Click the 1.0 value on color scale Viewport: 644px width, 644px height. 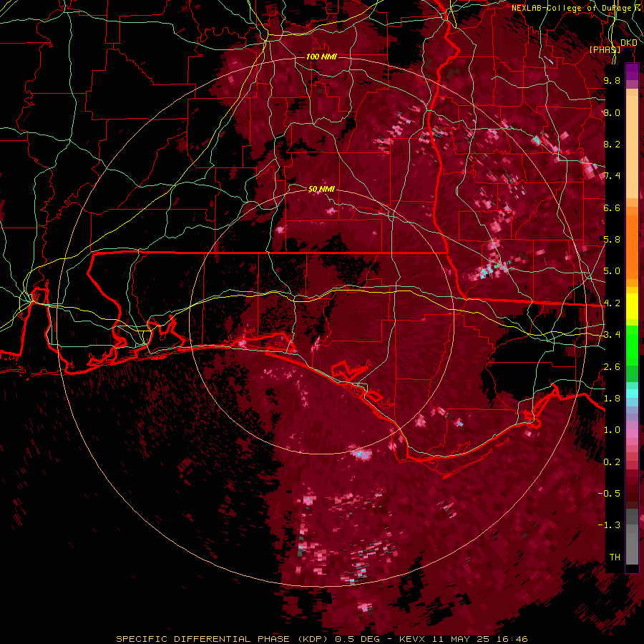(x=612, y=430)
